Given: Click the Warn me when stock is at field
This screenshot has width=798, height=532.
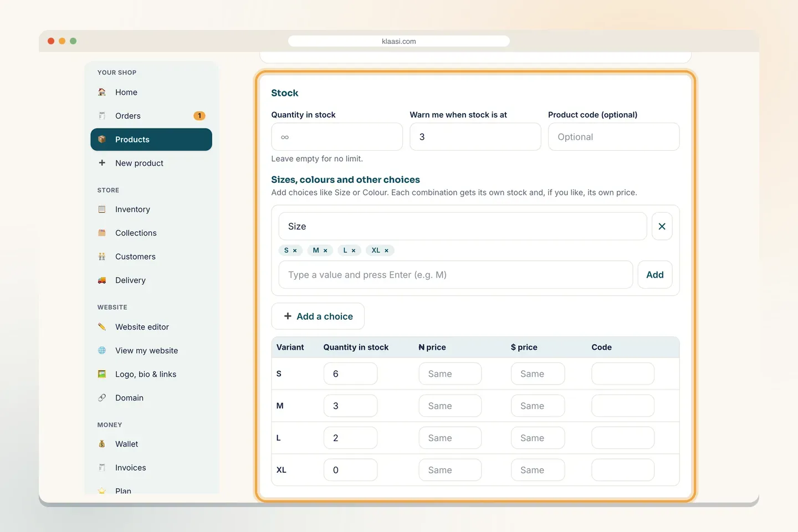Looking at the screenshot, I should click(x=475, y=137).
